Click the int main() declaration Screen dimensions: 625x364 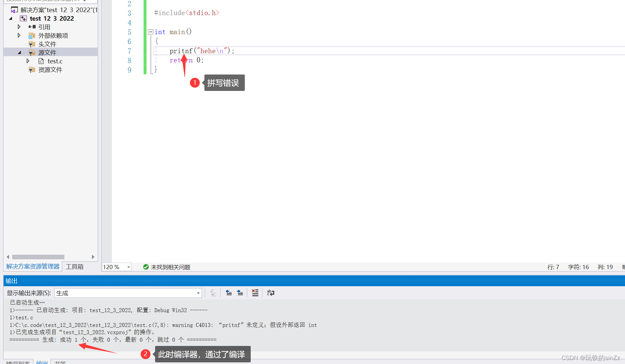point(173,32)
